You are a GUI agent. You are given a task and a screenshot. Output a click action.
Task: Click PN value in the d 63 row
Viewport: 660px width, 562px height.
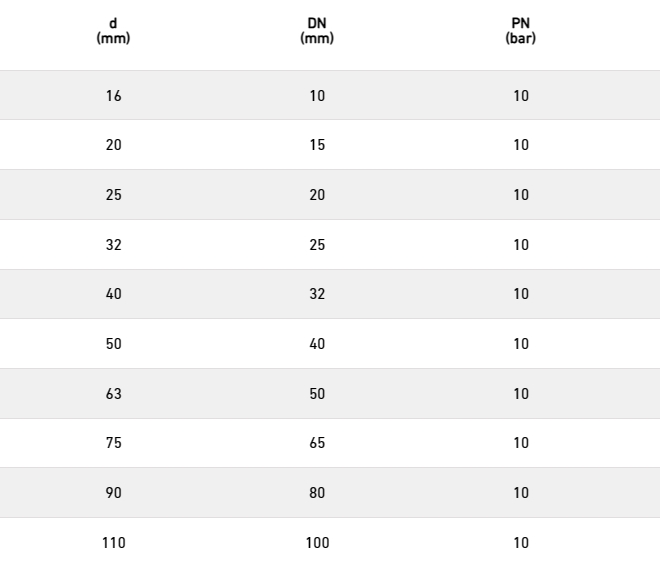coord(521,394)
